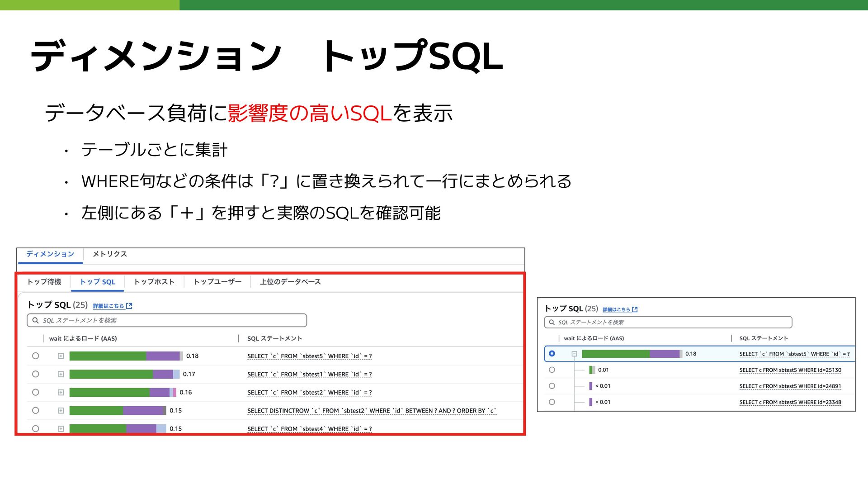Collapse expanded sbtest5 row in right panel
This screenshot has width=868, height=489.
[574, 354]
